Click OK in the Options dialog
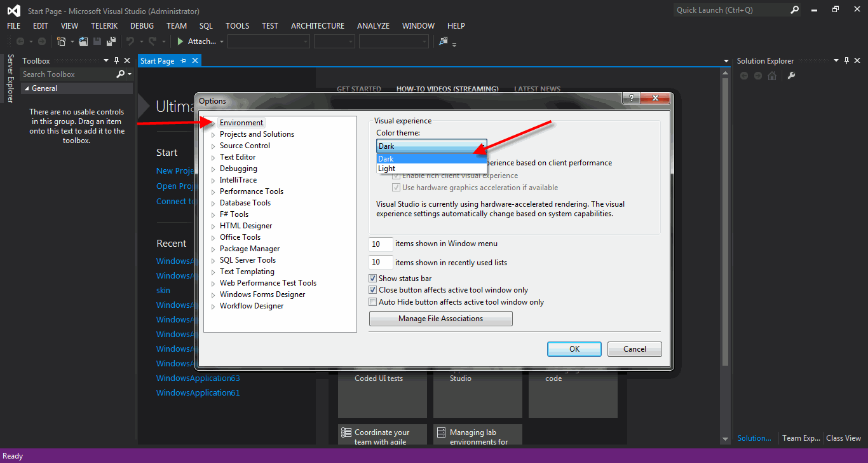The height and width of the screenshot is (463, 868). 574,349
